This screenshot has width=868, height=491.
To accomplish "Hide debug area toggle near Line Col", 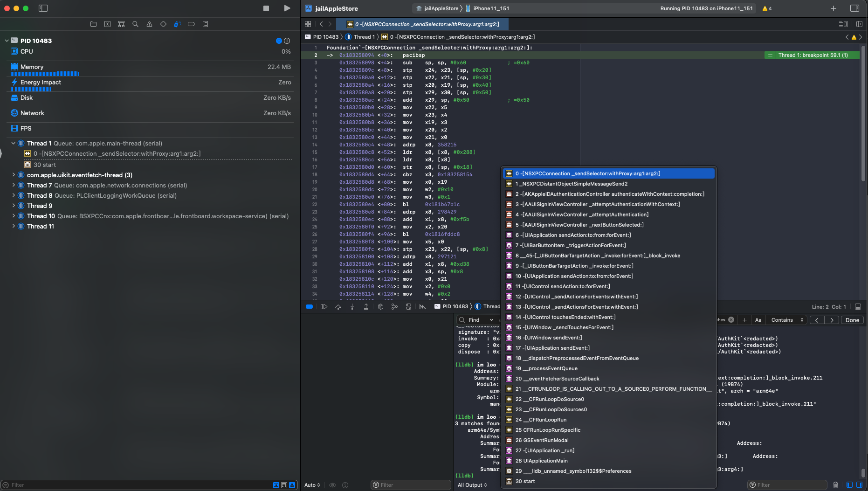I will tap(858, 306).
